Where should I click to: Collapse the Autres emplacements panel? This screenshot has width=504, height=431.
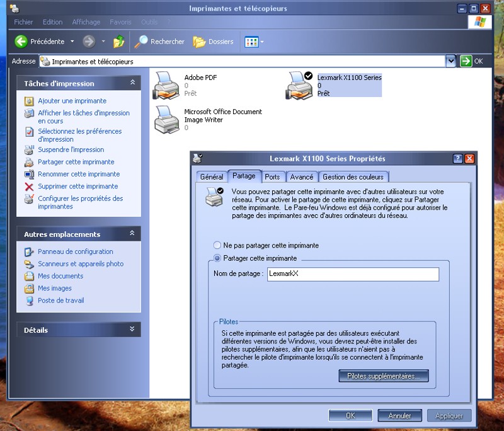[x=132, y=234]
